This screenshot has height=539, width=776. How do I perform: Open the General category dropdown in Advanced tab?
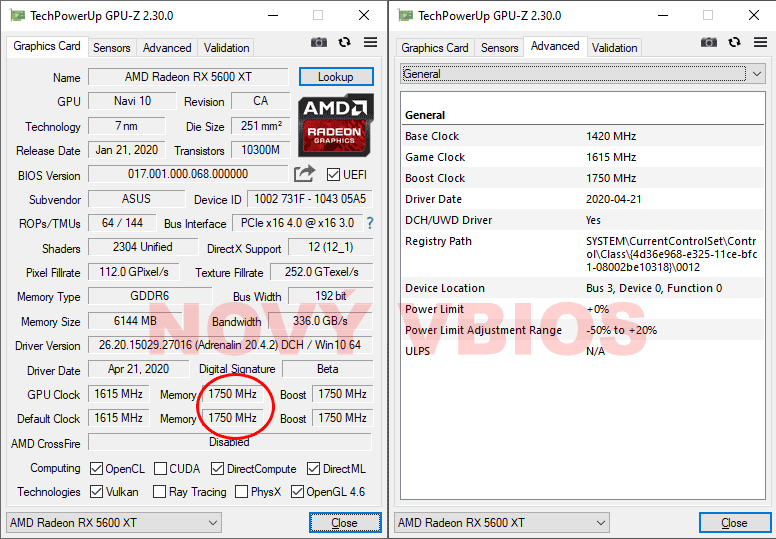[582, 74]
